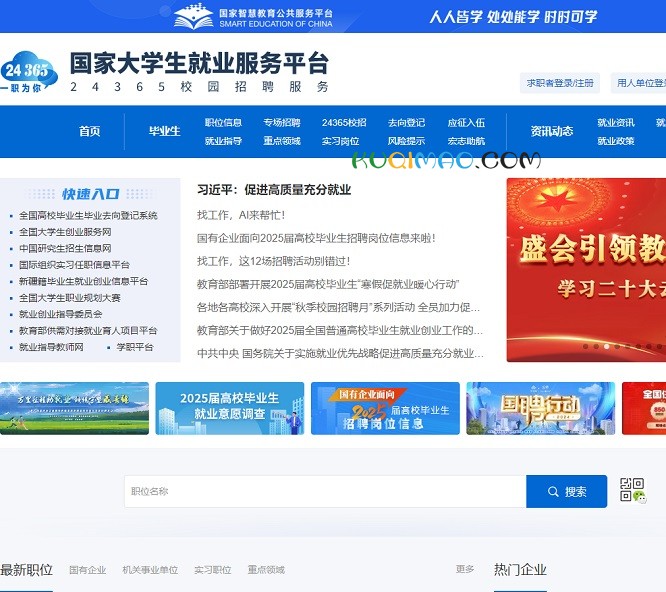
Task: Click the 24365 cloud logo
Action: pyautogui.click(x=29, y=72)
